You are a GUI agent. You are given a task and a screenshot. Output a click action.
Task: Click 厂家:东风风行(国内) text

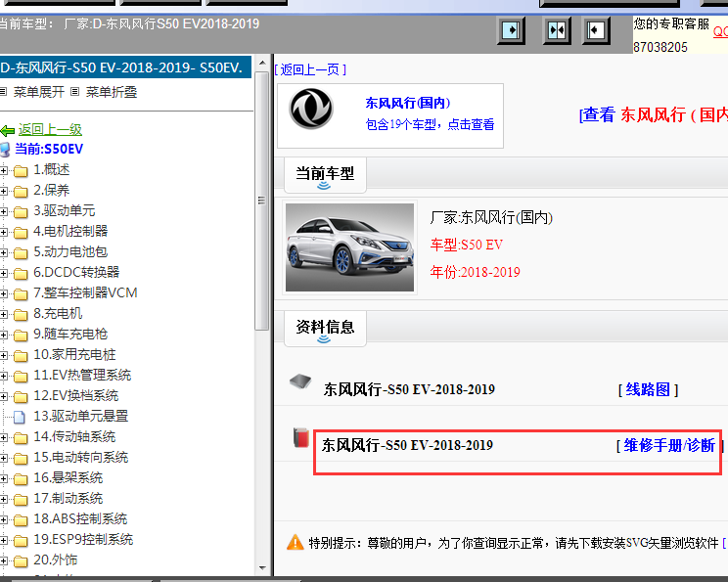pos(491,217)
